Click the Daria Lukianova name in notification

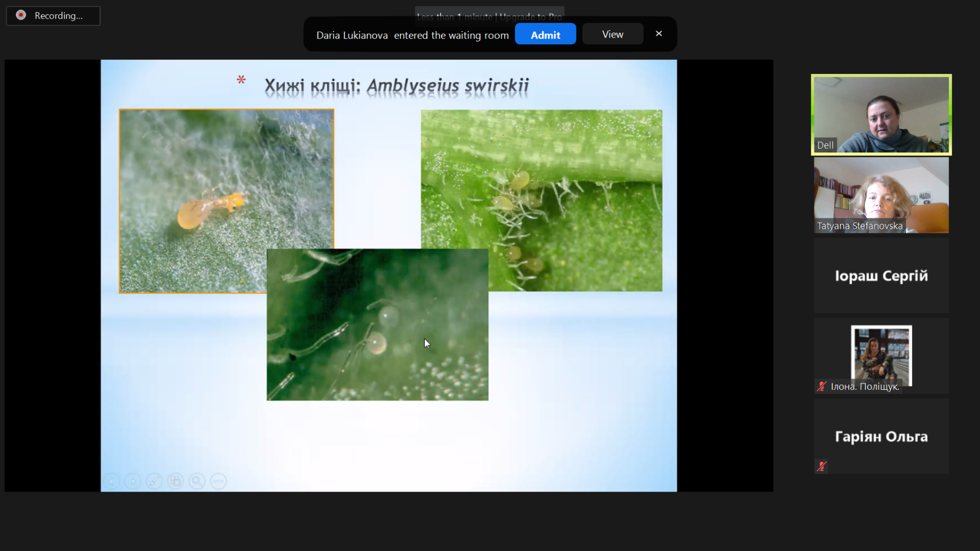[352, 35]
